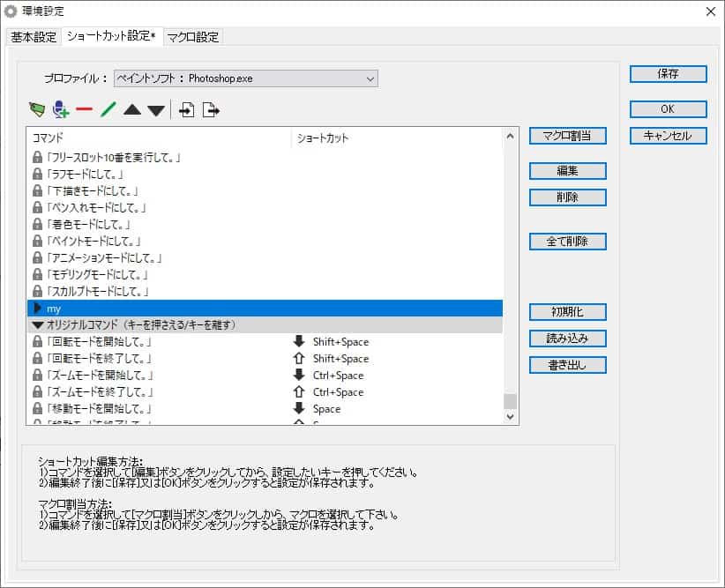Click the red minus remove icon

[84, 109]
